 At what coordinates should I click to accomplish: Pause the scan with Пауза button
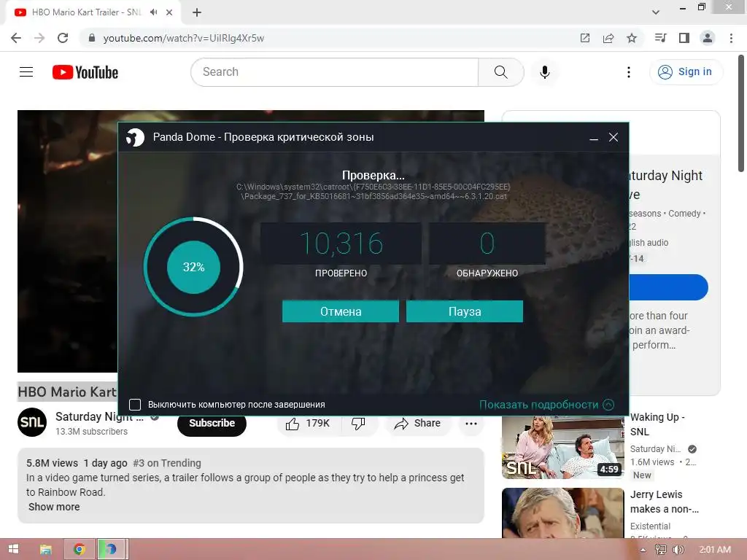(465, 311)
